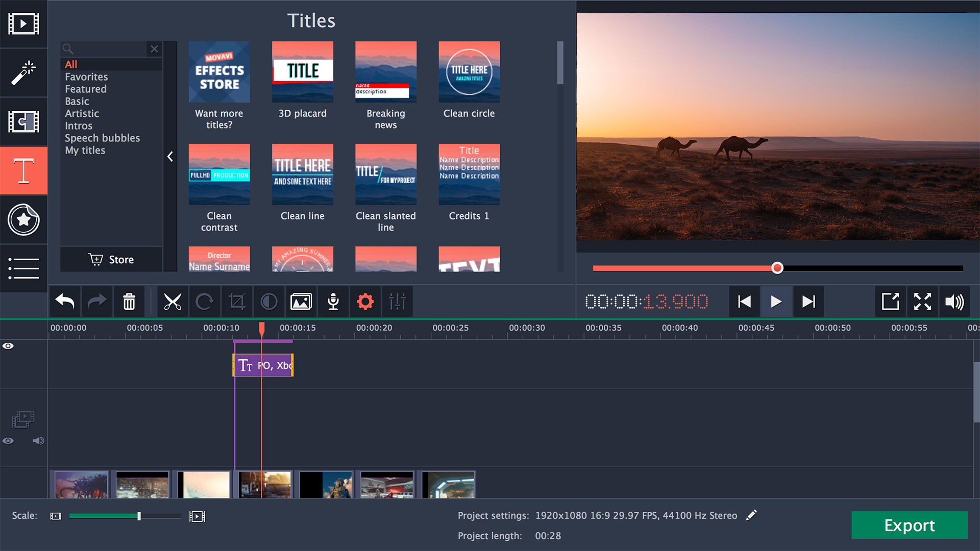Edit project settings with pencil icon
This screenshot has width=980, height=551.
pos(751,515)
